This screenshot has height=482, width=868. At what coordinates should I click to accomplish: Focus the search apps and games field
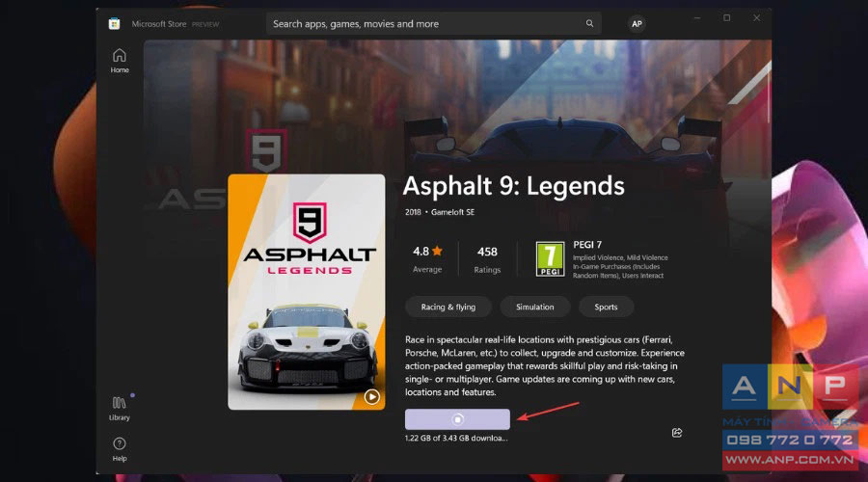433,24
